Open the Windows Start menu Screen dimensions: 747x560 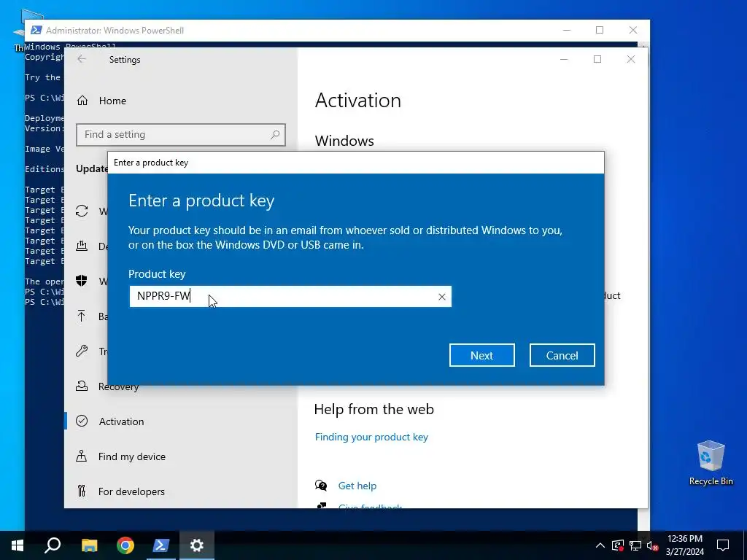(18, 545)
